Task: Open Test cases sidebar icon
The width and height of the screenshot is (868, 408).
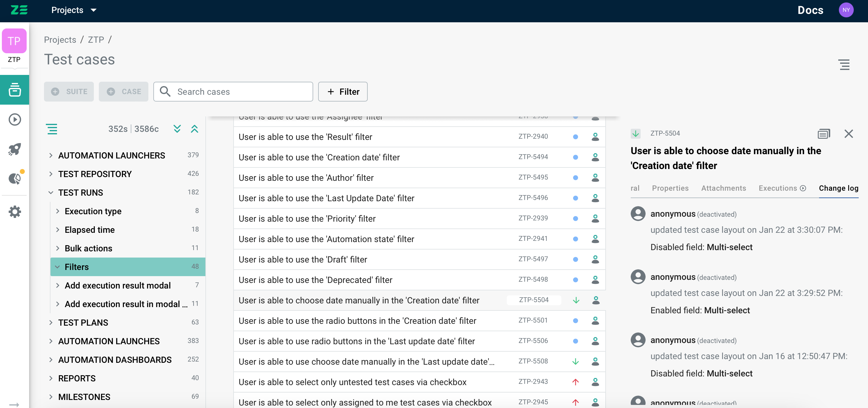Action: 15,89
